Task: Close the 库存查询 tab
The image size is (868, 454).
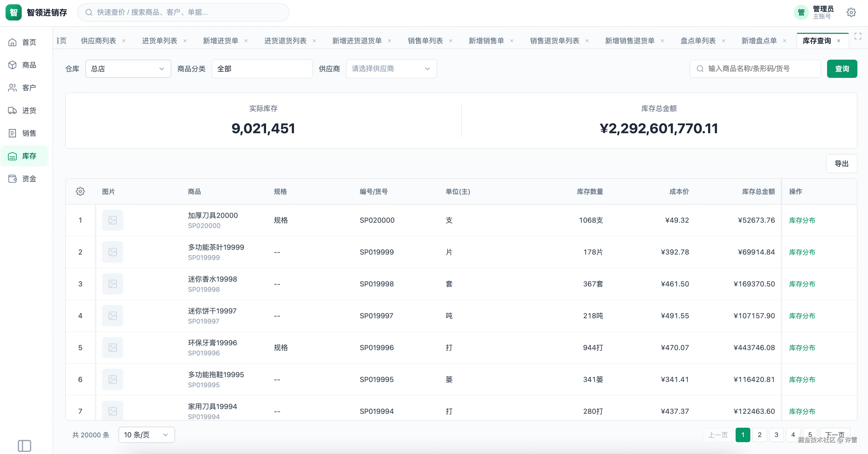Action: point(839,41)
